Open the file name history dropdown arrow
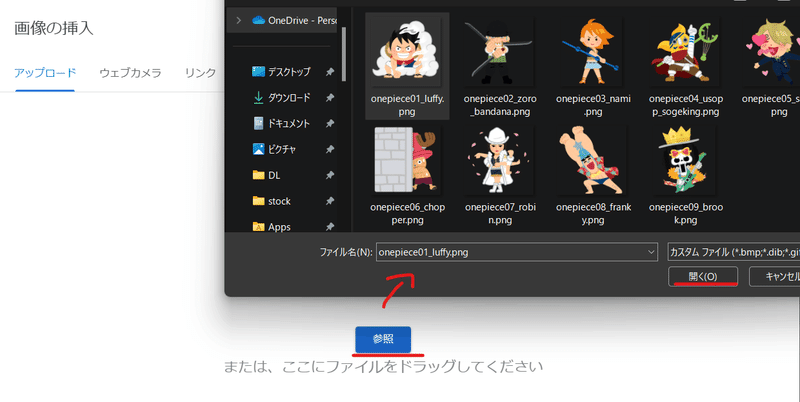 point(651,252)
